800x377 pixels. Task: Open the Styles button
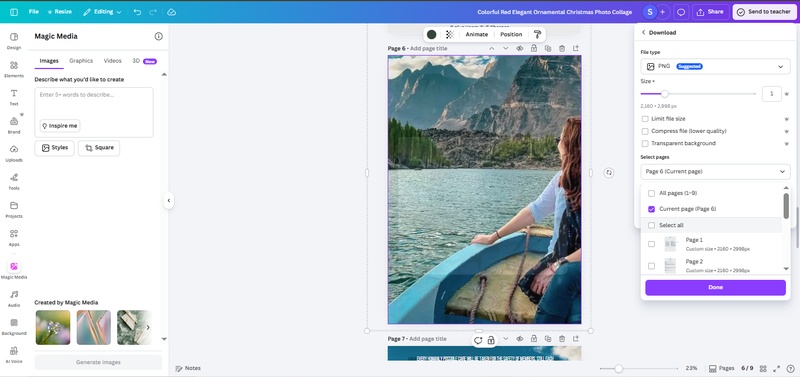55,148
